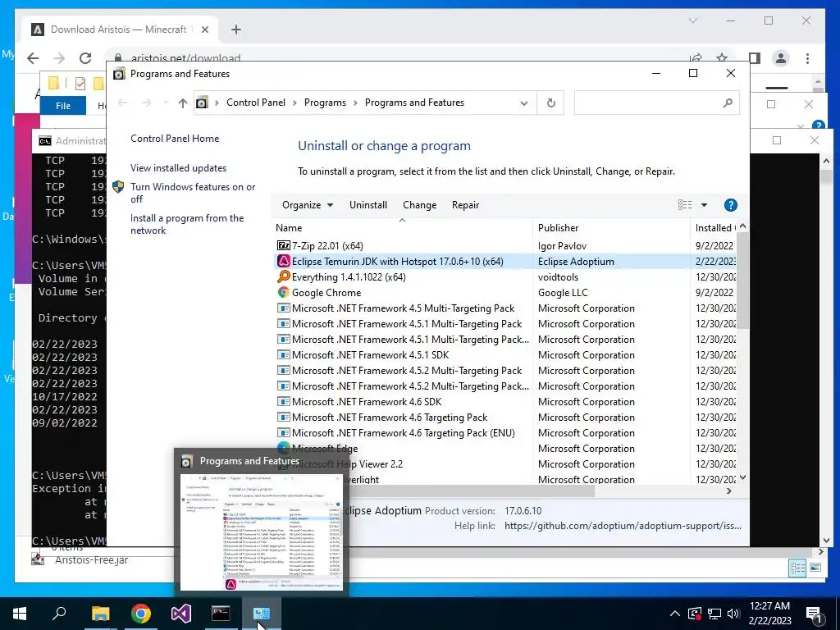Viewport: 840px width, 630px height.
Task: Change the view layout icon
Action: [x=685, y=205]
